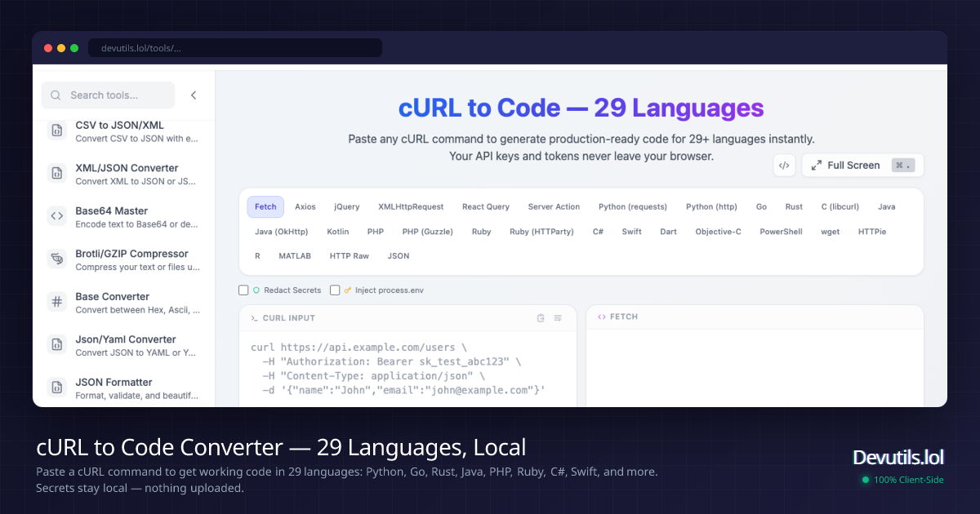Switch to the PowerShell tab
The height and width of the screenshot is (514, 980).
coord(782,232)
